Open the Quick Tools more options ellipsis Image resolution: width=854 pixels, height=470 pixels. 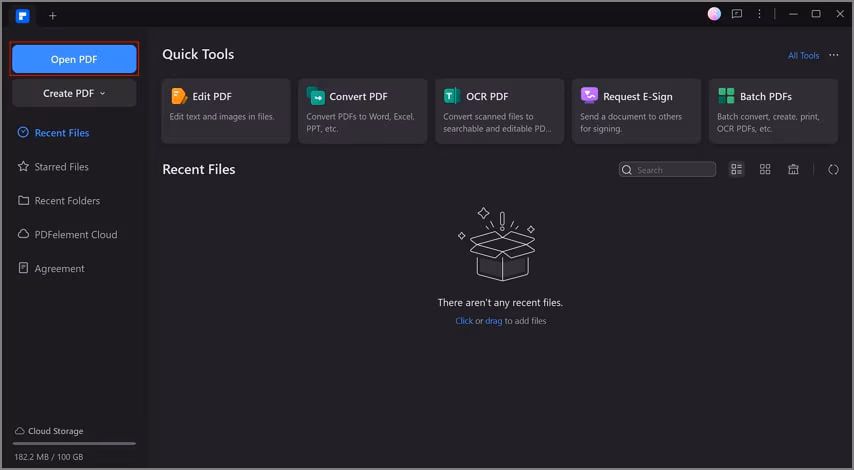pyautogui.click(x=834, y=56)
